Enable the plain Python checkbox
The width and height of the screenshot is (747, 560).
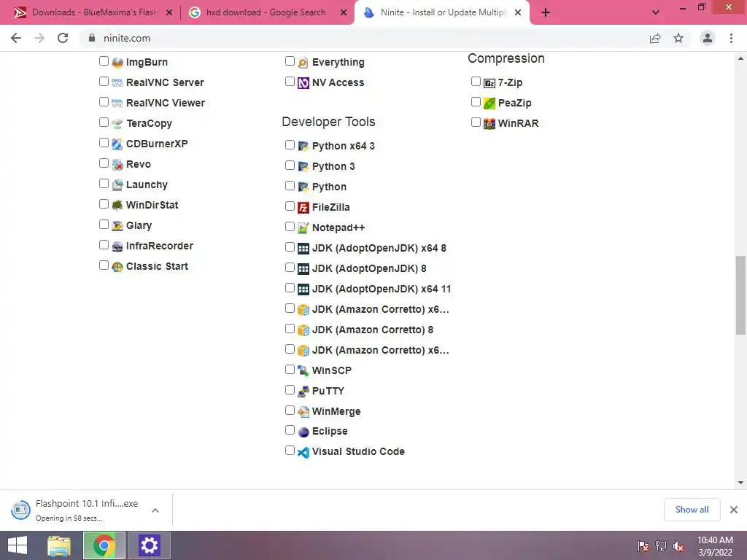(x=290, y=186)
